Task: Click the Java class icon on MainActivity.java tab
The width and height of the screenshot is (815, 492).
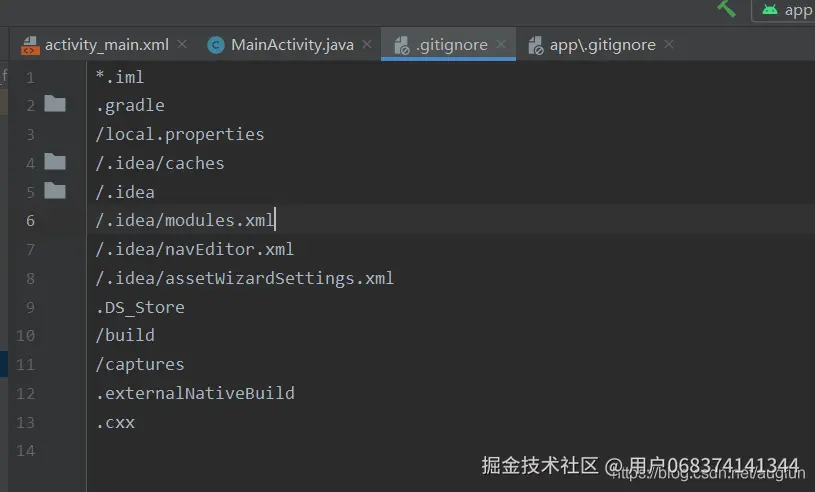Action: (215, 45)
